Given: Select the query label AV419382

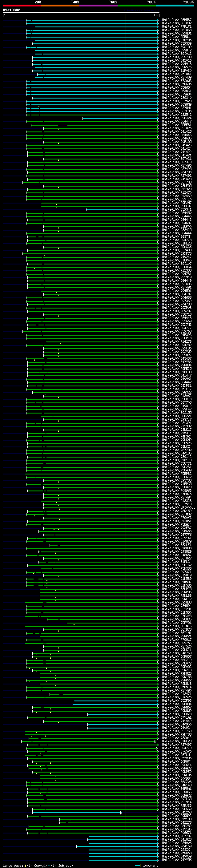Looking at the screenshot, I should (x=11, y=10).
